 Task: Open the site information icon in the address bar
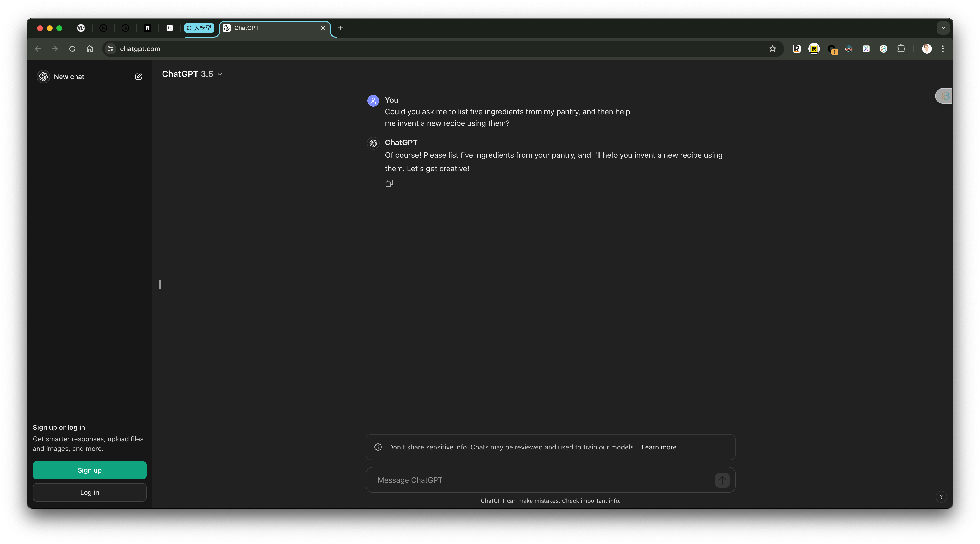tap(111, 49)
